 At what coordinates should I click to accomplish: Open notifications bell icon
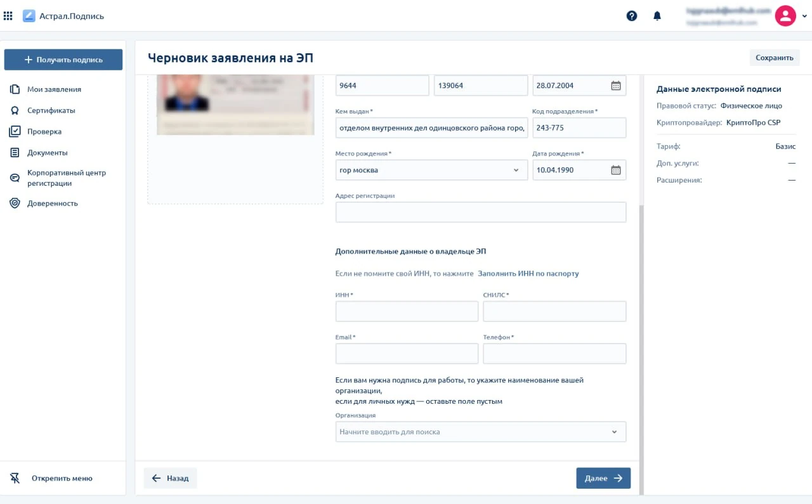[657, 16]
